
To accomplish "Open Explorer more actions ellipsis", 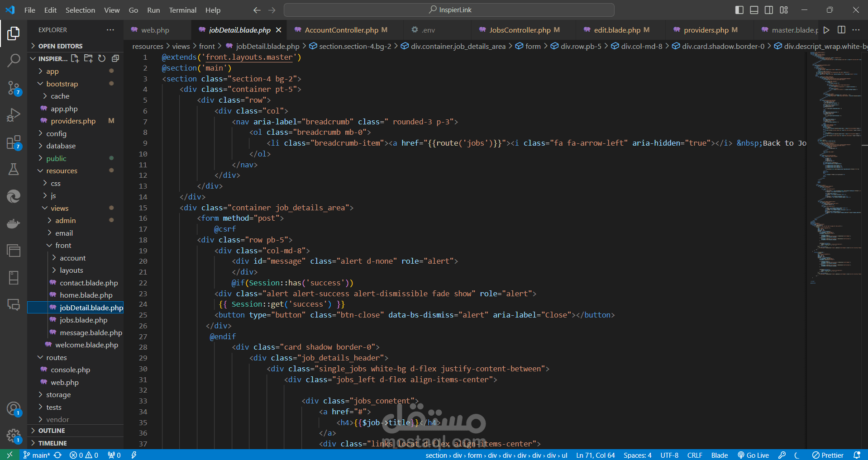I will (110, 30).
